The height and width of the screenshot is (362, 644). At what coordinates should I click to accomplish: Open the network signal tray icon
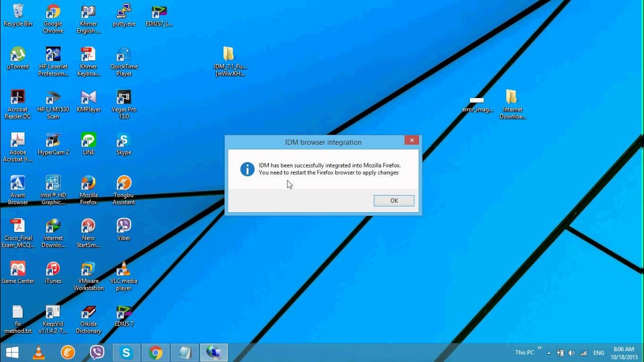[x=583, y=353]
